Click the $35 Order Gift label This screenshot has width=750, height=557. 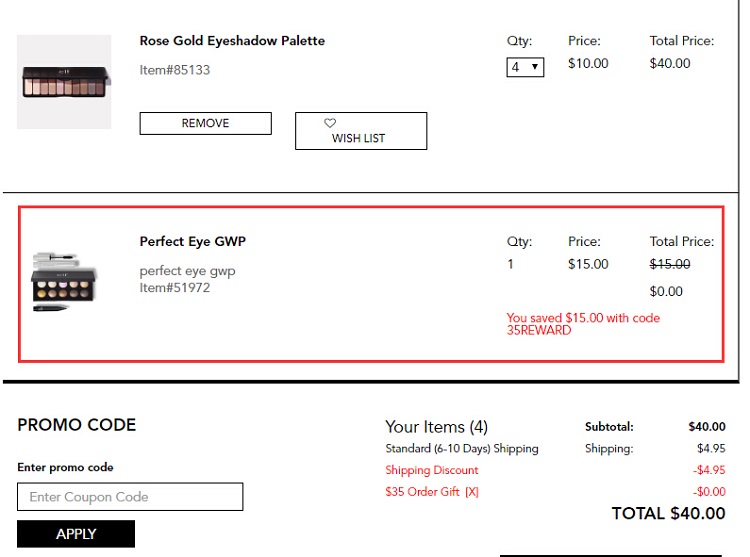(x=422, y=491)
